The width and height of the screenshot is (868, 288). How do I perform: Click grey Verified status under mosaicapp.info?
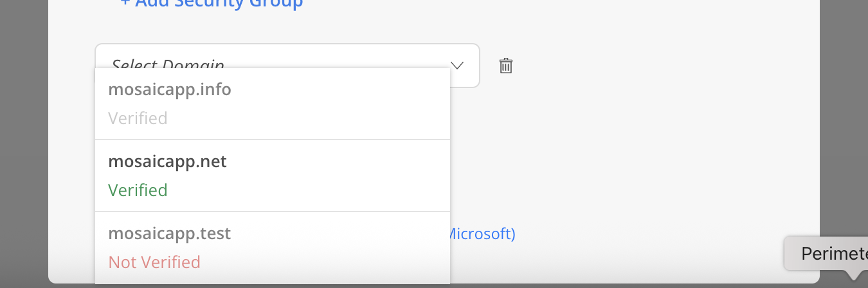(x=138, y=118)
